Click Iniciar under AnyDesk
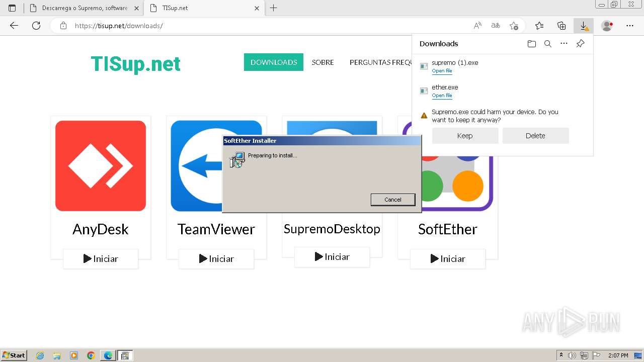 pos(101,259)
